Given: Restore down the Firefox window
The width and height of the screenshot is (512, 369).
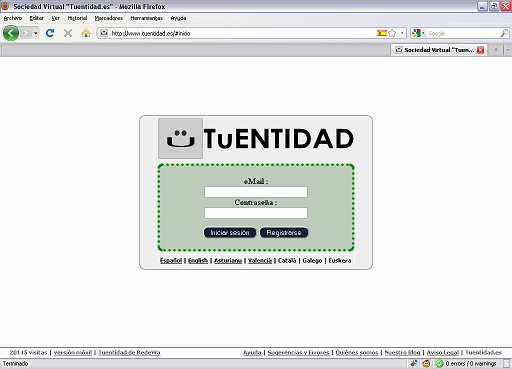Looking at the screenshot, I should click(x=494, y=6).
